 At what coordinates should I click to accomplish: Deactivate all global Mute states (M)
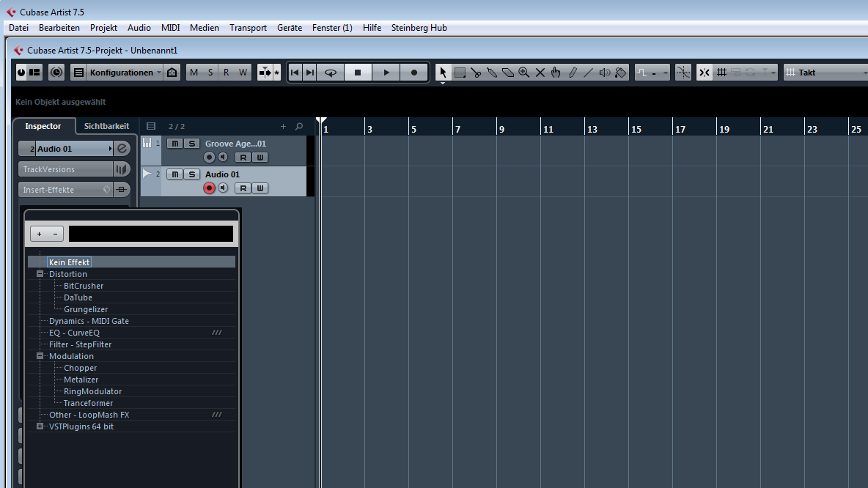click(194, 73)
